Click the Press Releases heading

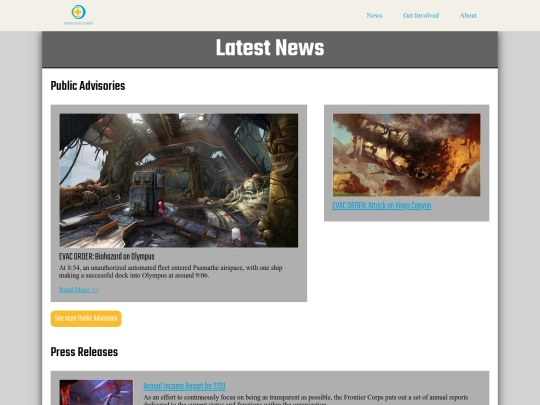pos(84,352)
